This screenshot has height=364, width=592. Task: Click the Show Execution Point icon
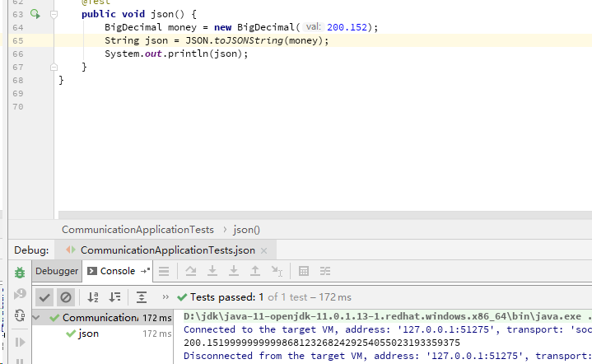click(x=164, y=271)
